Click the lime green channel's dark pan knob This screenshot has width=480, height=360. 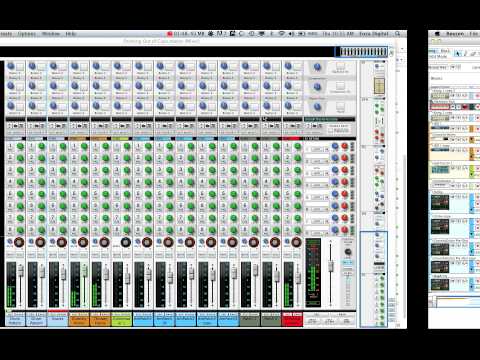(x=125, y=242)
